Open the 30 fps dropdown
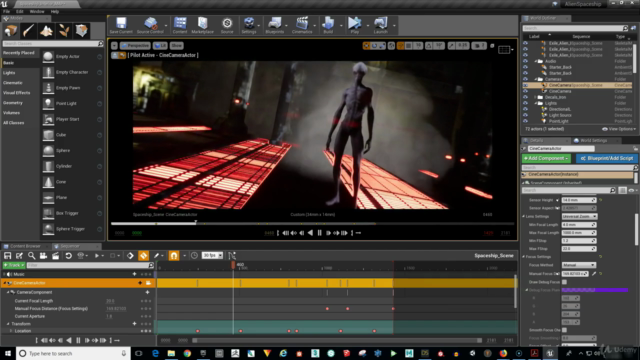This screenshot has height=360, width=640. pos(213,256)
